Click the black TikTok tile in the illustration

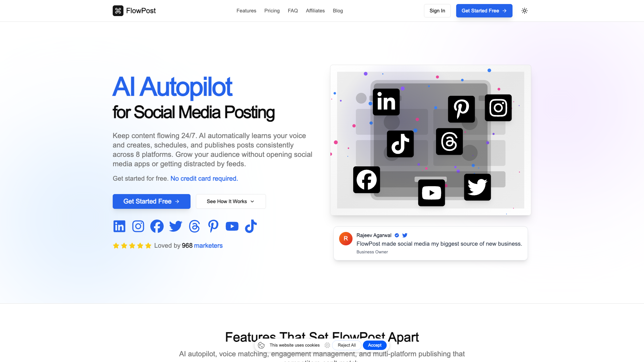400,144
